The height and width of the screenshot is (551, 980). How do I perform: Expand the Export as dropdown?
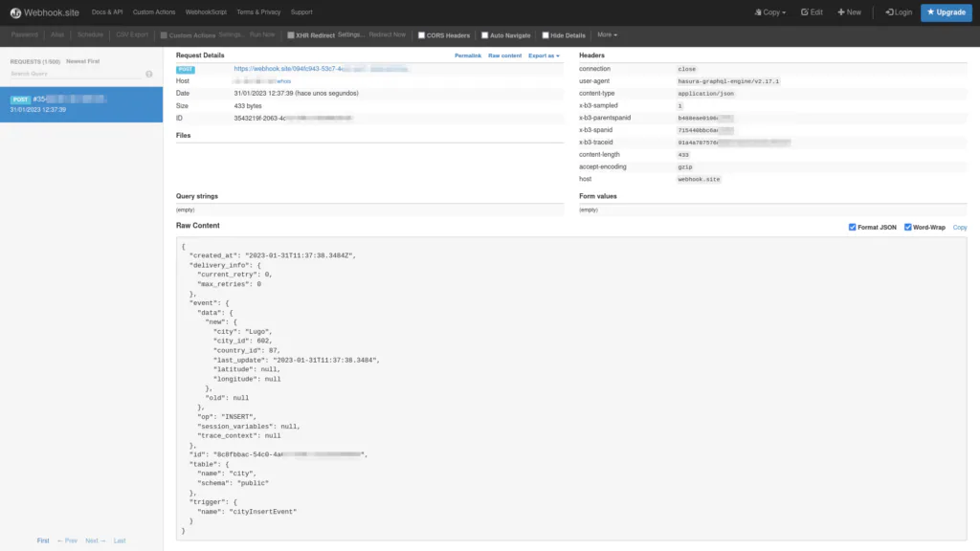pyautogui.click(x=544, y=55)
